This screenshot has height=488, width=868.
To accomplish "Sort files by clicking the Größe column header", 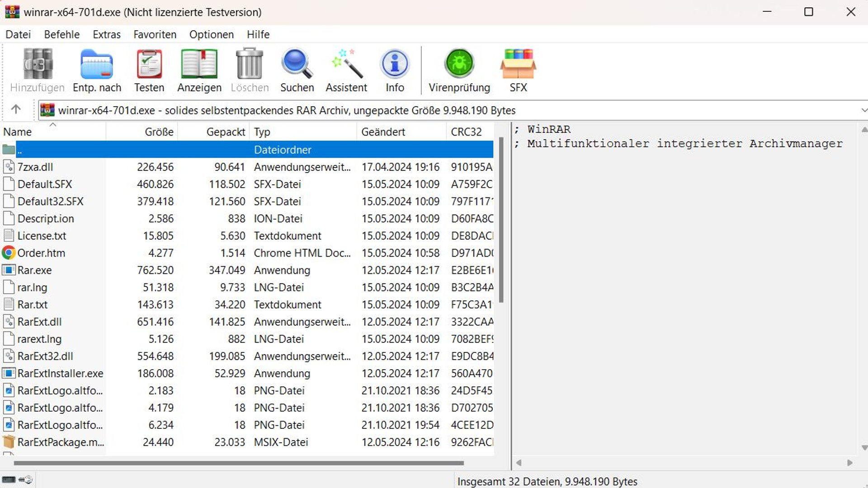I will click(158, 131).
